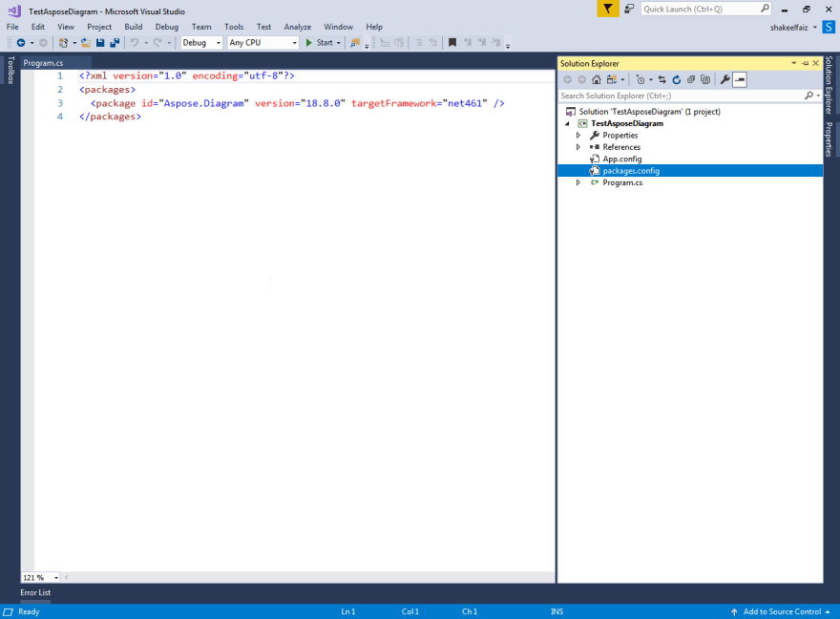Image resolution: width=840 pixels, height=619 pixels.
Task: Expand the References node
Action: [578, 147]
